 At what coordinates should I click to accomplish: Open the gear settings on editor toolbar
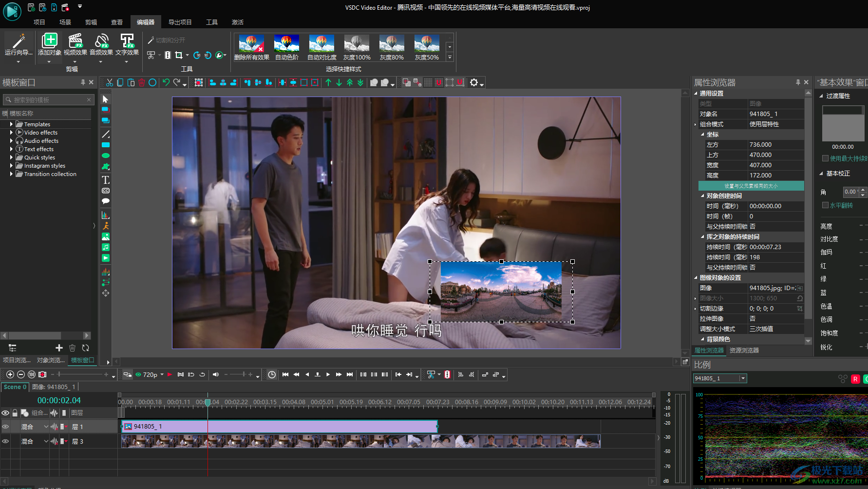[474, 82]
